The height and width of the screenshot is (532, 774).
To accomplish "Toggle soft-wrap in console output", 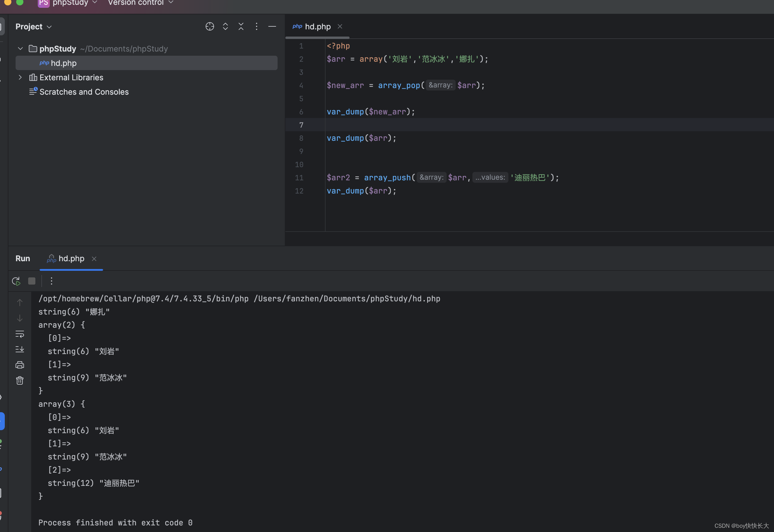I will pyautogui.click(x=20, y=334).
